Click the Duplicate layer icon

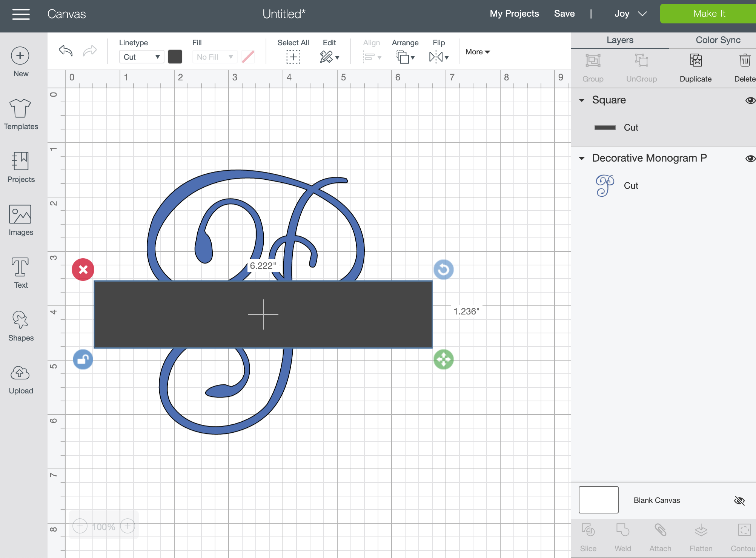[x=695, y=61]
